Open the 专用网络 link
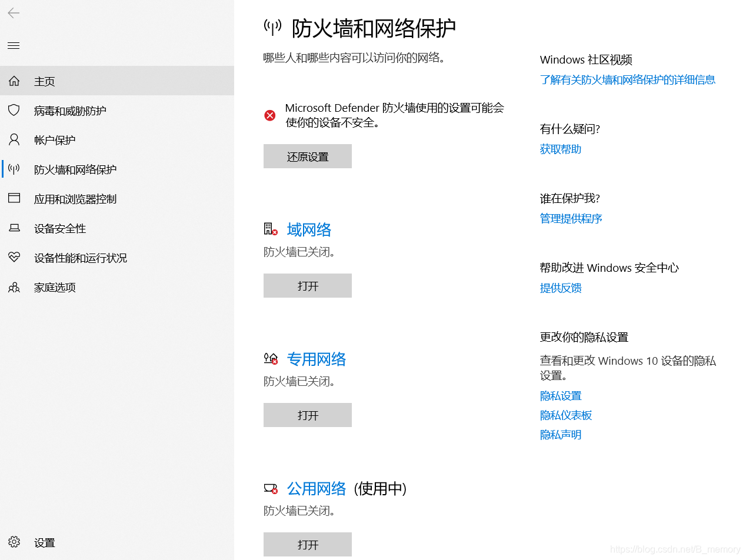 317,359
